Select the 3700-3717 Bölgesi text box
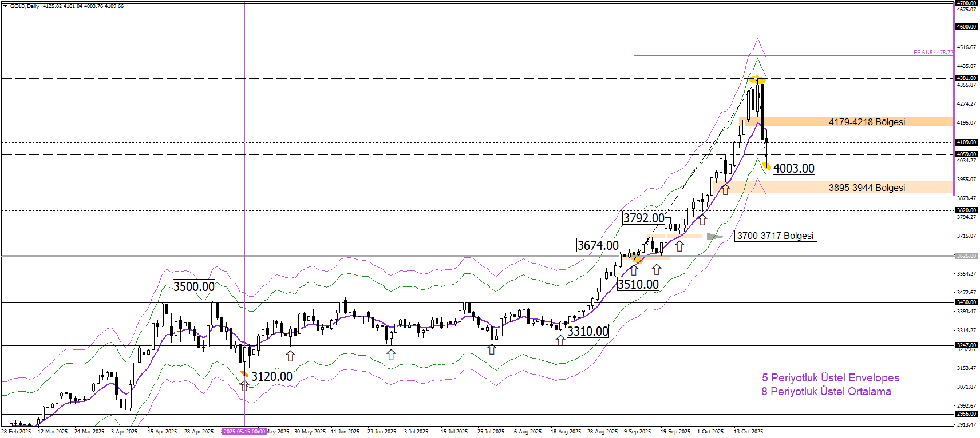This screenshot has height=438, width=980. pyautogui.click(x=775, y=236)
